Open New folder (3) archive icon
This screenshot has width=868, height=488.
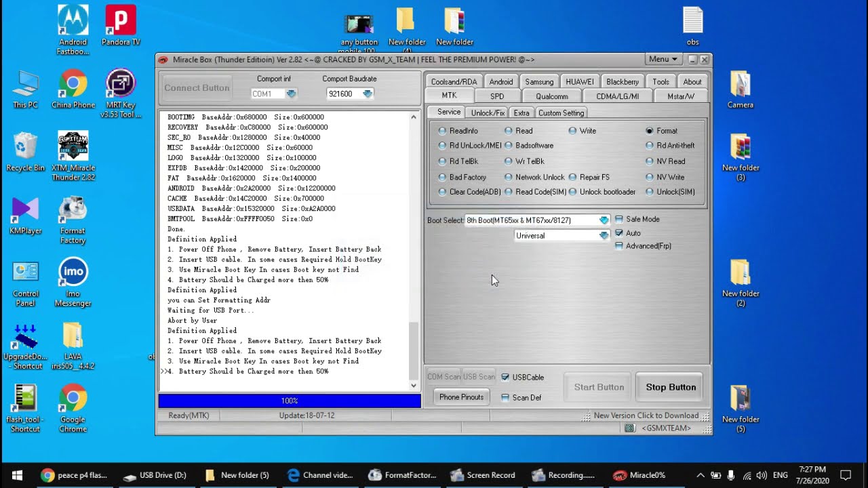741,157
